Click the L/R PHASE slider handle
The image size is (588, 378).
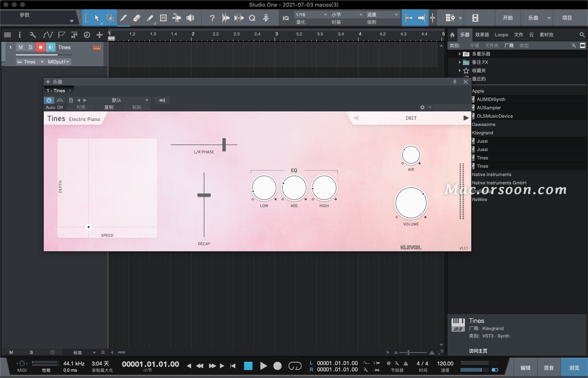pyautogui.click(x=224, y=145)
